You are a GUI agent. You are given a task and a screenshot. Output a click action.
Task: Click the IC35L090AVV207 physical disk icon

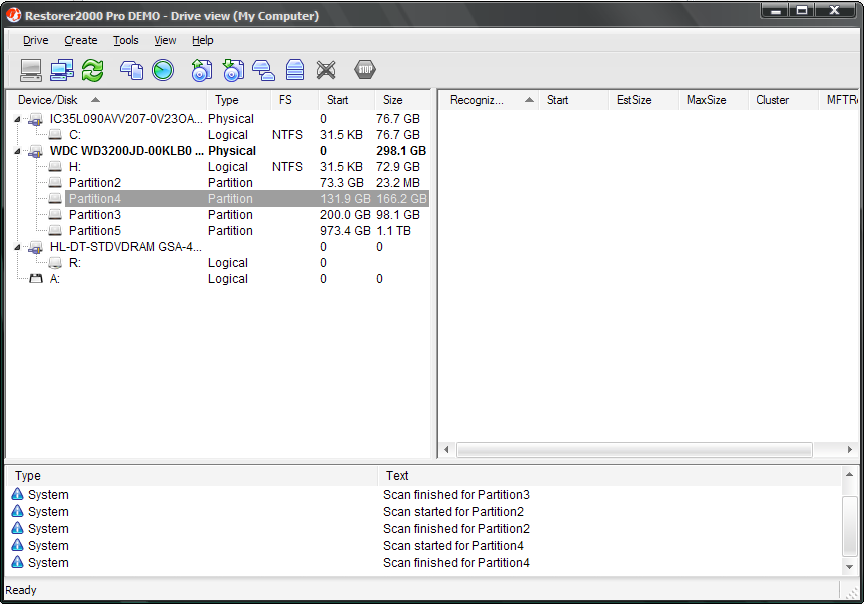click(x=36, y=119)
